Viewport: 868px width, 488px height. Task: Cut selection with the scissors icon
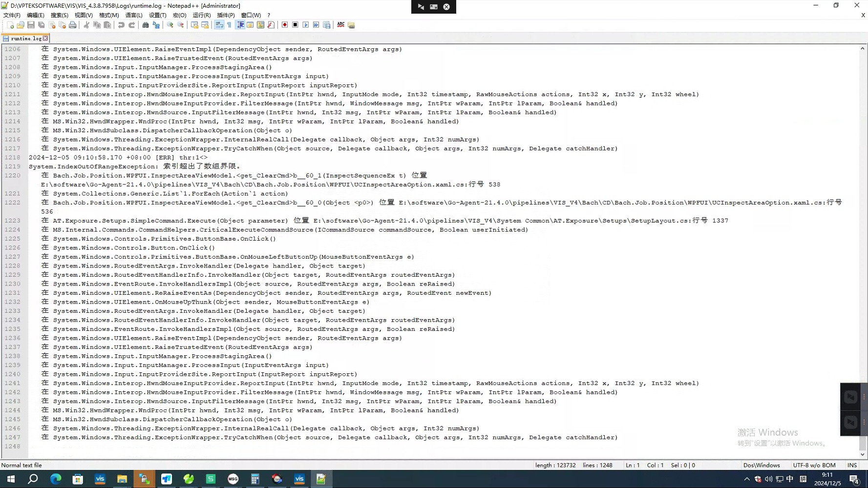(86, 25)
